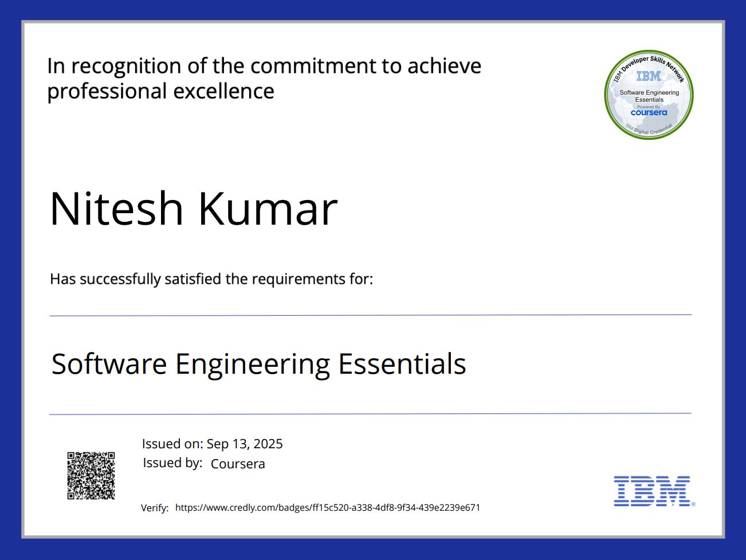Click the large IBM logo at bottom right
This screenshot has height=560, width=746.
point(651,491)
